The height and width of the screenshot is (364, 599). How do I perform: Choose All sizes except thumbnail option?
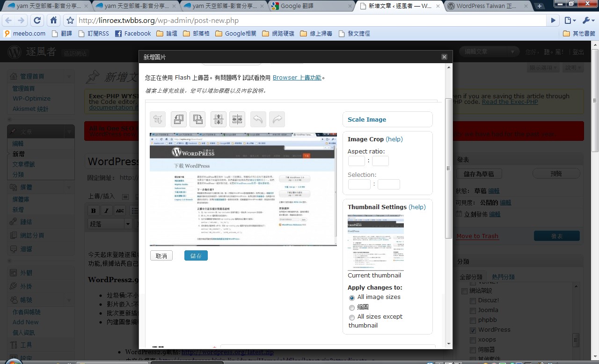[x=352, y=317]
